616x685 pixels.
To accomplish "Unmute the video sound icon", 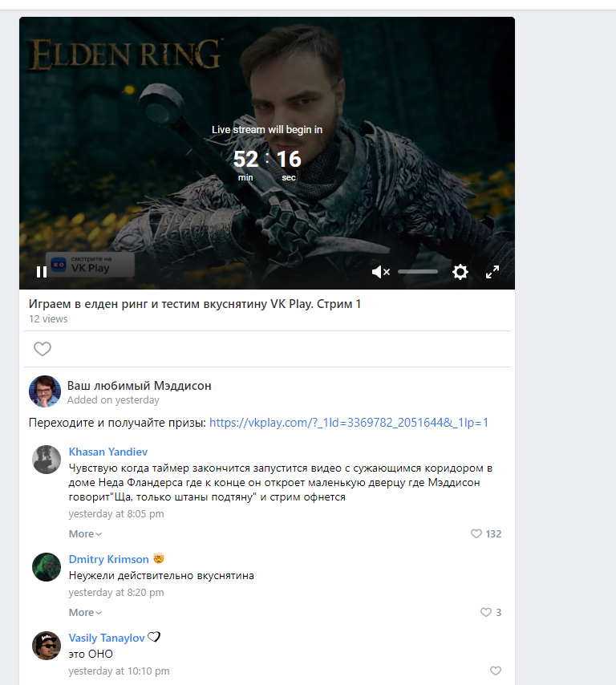I will (380, 272).
